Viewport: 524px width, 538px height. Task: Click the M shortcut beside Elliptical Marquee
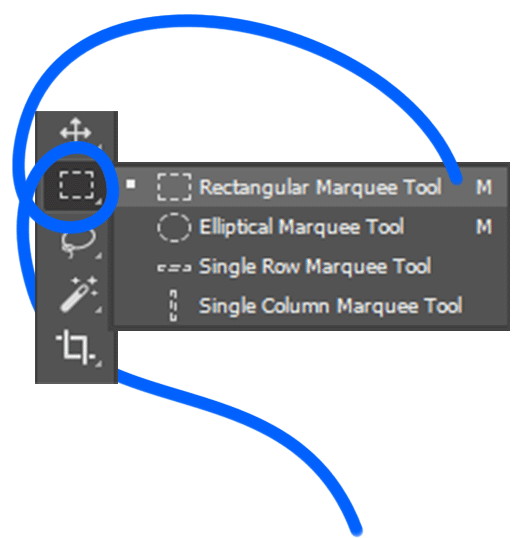tap(484, 227)
